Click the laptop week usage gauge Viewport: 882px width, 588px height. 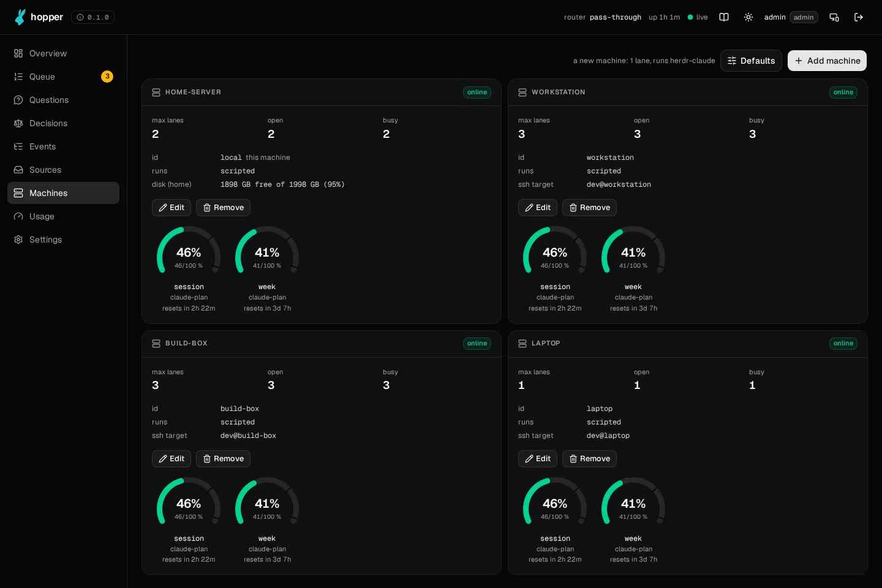633,502
